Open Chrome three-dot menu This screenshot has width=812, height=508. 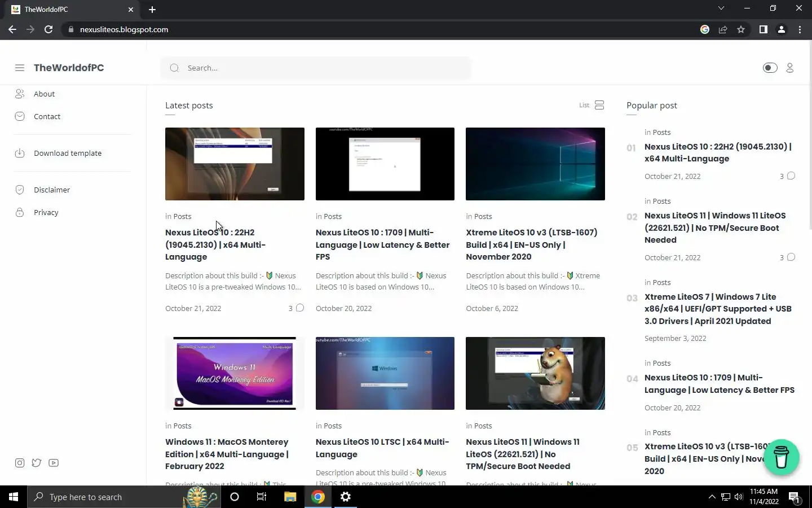click(800, 29)
